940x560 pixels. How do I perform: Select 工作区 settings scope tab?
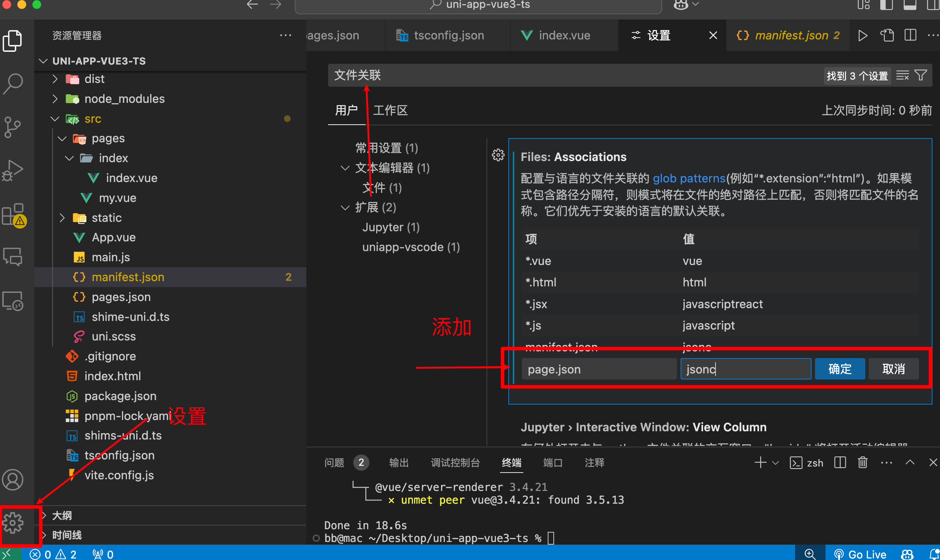pyautogui.click(x=390, y=110)
